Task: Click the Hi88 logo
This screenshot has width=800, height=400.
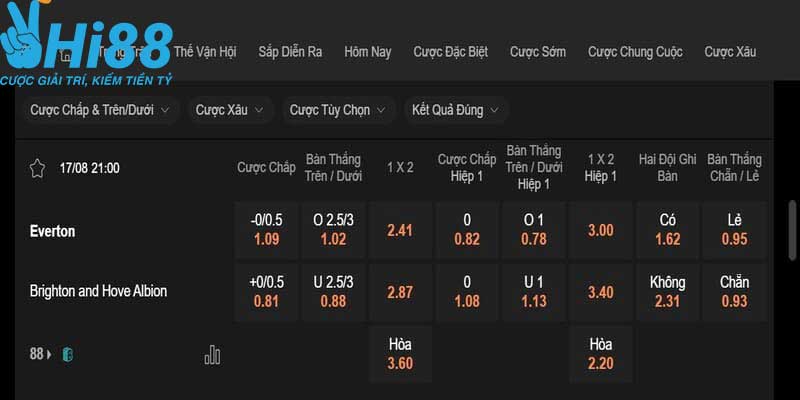Action: click(87, 43)
